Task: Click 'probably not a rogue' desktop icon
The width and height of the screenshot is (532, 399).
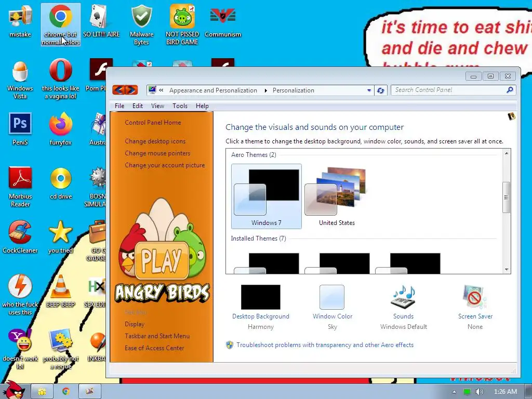Action: tap(61, 349)
